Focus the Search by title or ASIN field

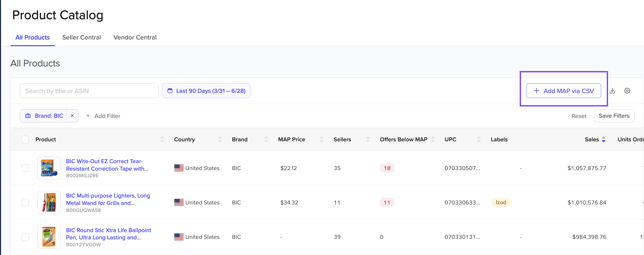[89, 91]
